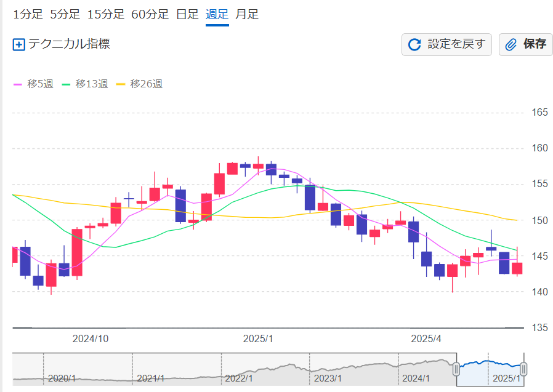Click the 165 price axis label
This screenshot has width=553, height=392.
pos(540,113)
